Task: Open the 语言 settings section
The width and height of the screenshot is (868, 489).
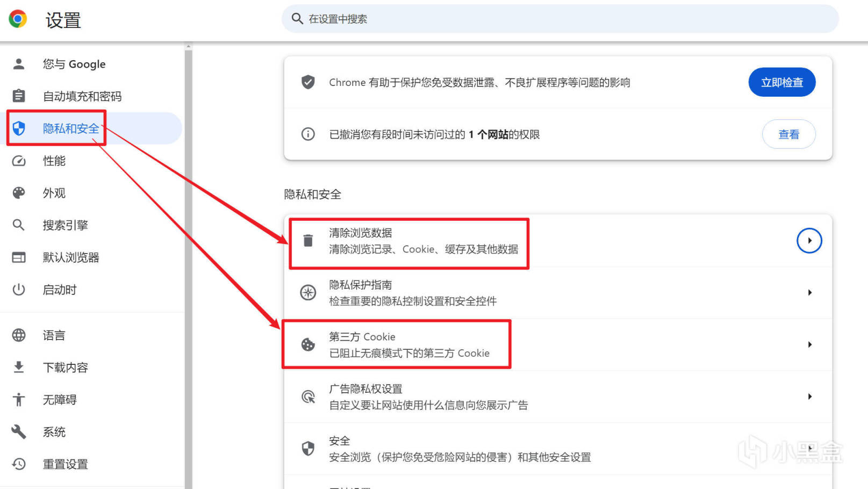Action: (91, 335)
